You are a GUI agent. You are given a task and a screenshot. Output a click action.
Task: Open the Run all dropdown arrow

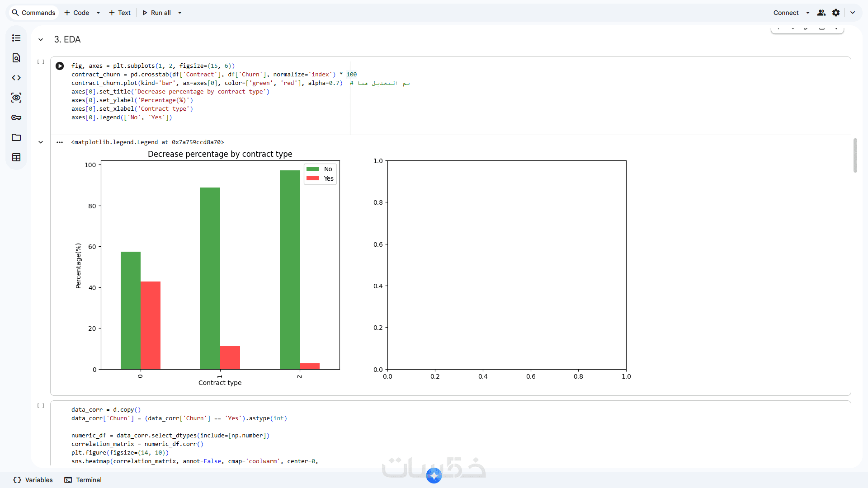click(180, 13)
